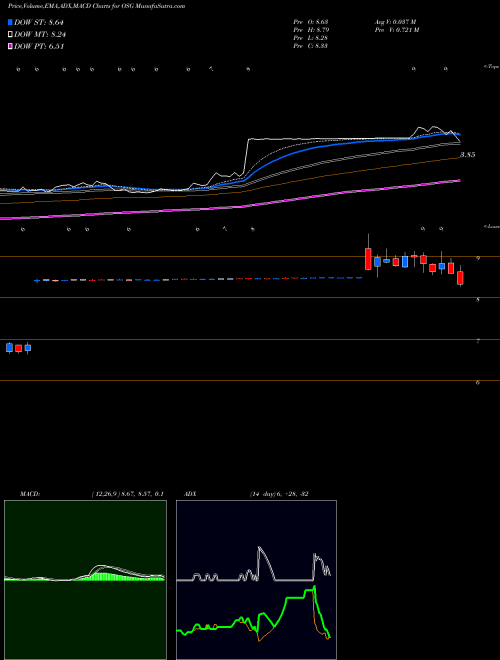
Task: Click the last red candlestick on the right
Action: coord(460,277)
